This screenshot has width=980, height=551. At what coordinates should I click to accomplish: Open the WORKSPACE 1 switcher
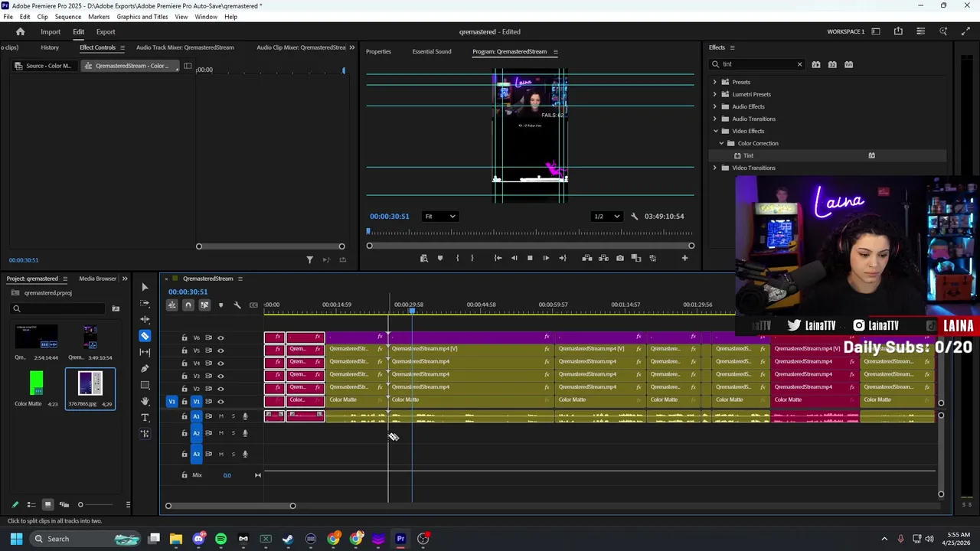click(x=846, y=32)
